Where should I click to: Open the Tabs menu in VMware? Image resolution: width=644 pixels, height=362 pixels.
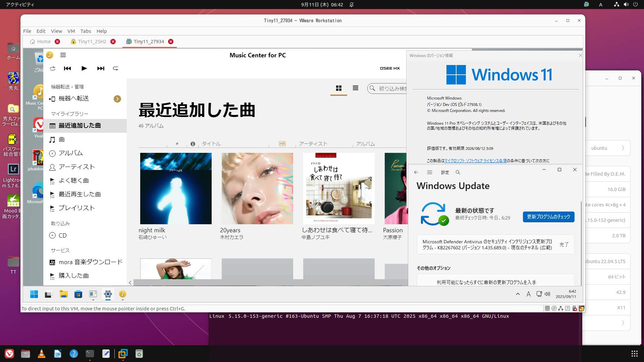pyautogui.click(x=86, y=31)
